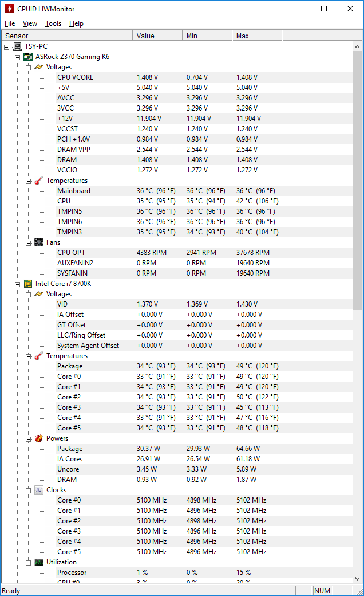The height and width of the screenshot is (596, 364).
Task: Click the Utilization section graph icon
Action: coord(39,562)
